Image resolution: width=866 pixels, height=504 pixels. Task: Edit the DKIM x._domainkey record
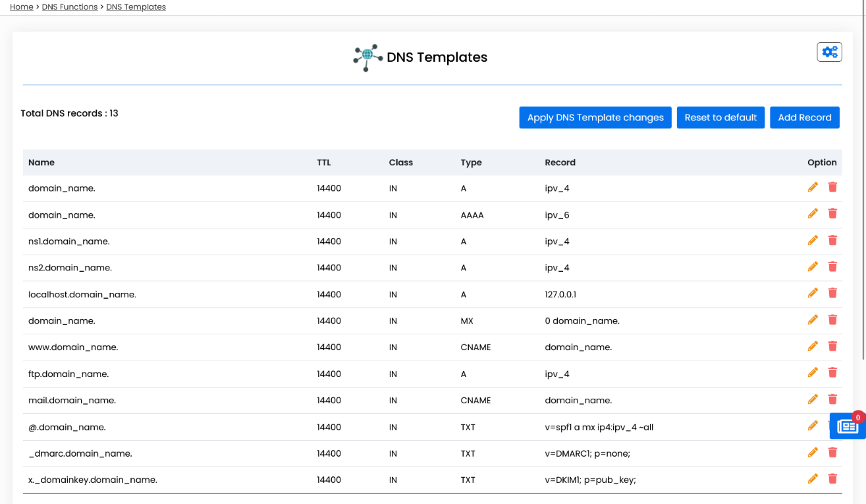click(x=813, y=479)
